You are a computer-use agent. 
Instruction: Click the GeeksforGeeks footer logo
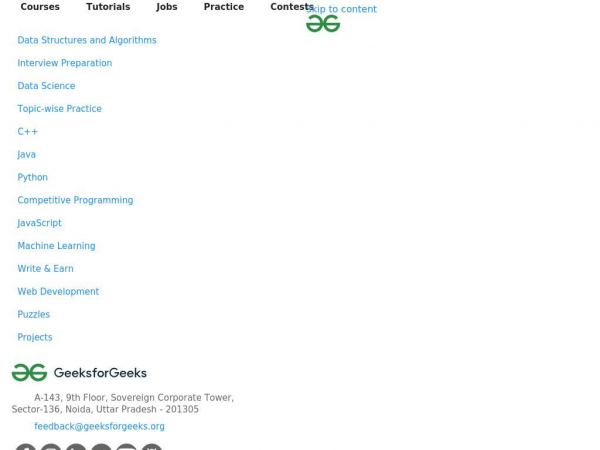pyautogui.click(x=79, y=373)
